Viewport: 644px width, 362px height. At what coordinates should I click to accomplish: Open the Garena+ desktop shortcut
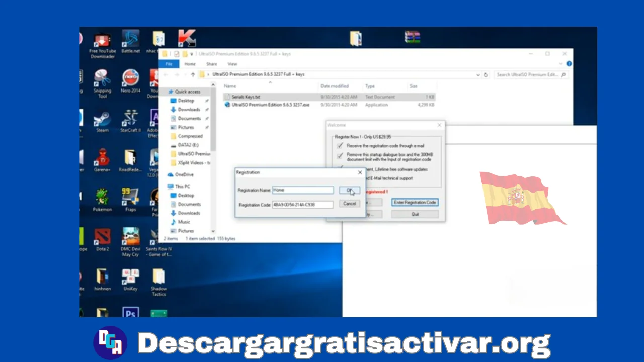click(102, 160)
